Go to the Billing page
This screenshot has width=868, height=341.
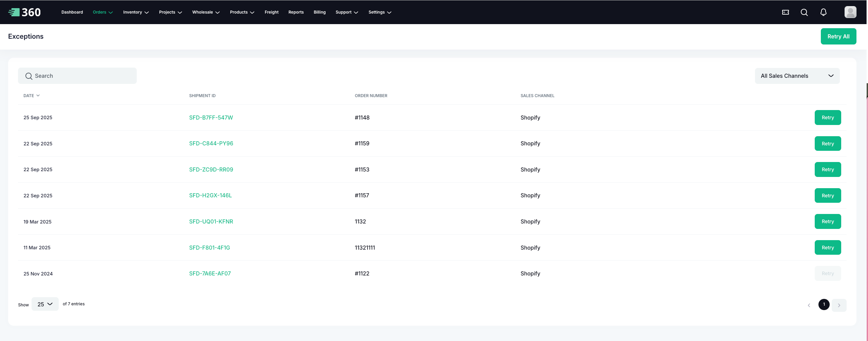pyautogui.click(x=319, y=12)
